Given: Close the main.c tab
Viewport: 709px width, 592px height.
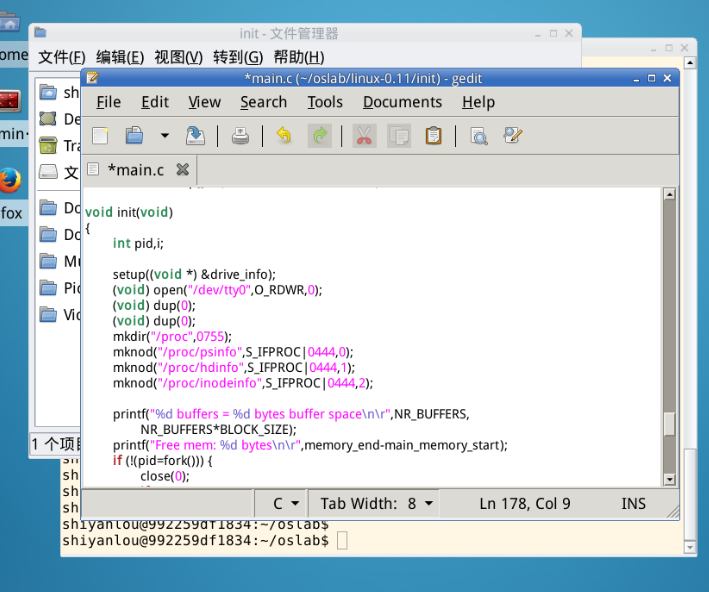Looking at the screenshot, I should pyautogui.click(x=182, y=169).
